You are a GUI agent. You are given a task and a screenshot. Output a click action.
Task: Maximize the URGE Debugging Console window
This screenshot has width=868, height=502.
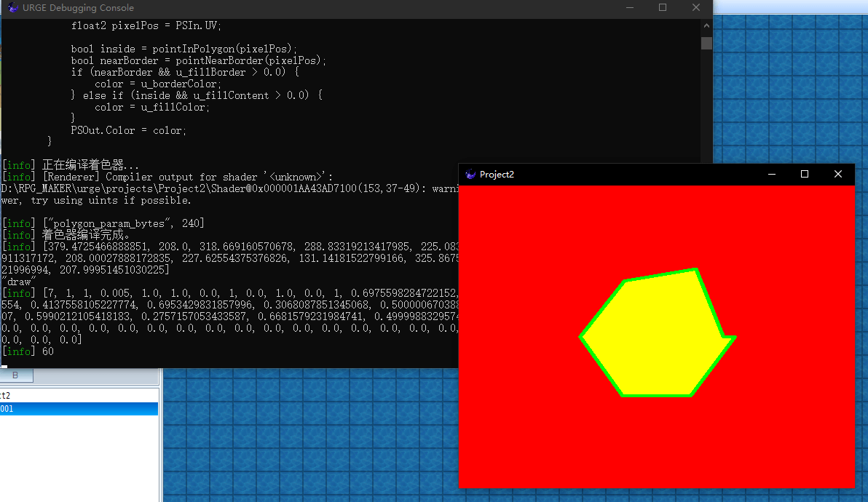[x=663, y=8]
